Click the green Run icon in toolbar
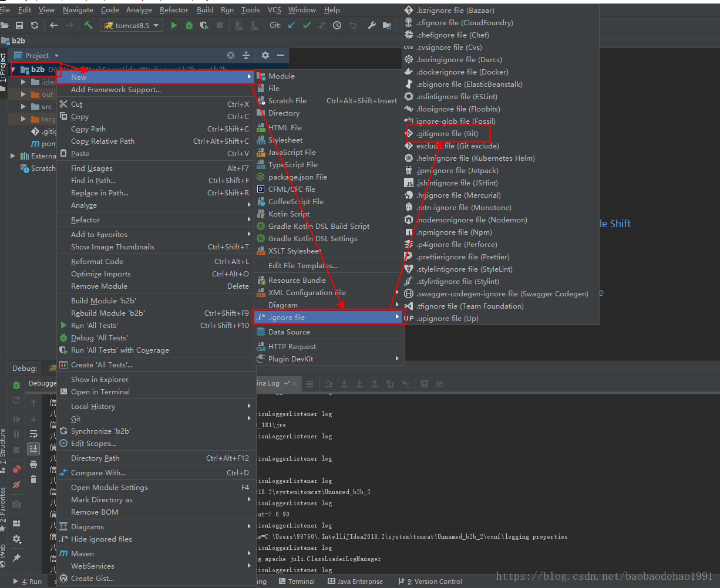 pyautogui.click(x=174, y=25)
